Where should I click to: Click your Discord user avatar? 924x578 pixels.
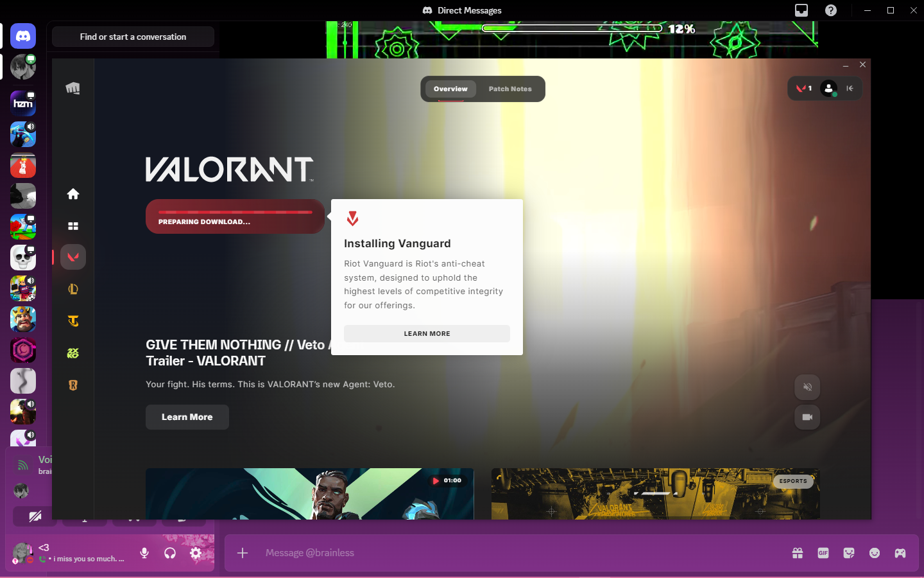22,553
